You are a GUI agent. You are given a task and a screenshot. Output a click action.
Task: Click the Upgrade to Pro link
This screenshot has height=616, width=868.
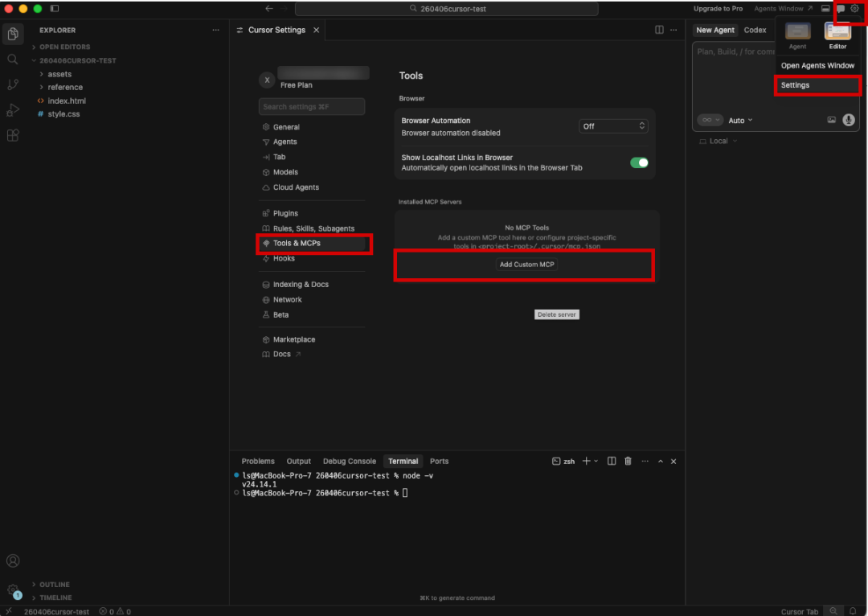[x=718, y=8]
